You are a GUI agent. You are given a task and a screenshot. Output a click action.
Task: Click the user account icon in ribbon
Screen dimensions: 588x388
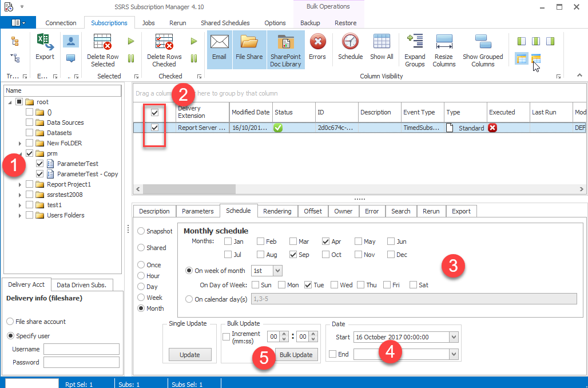tap(70, 41)
